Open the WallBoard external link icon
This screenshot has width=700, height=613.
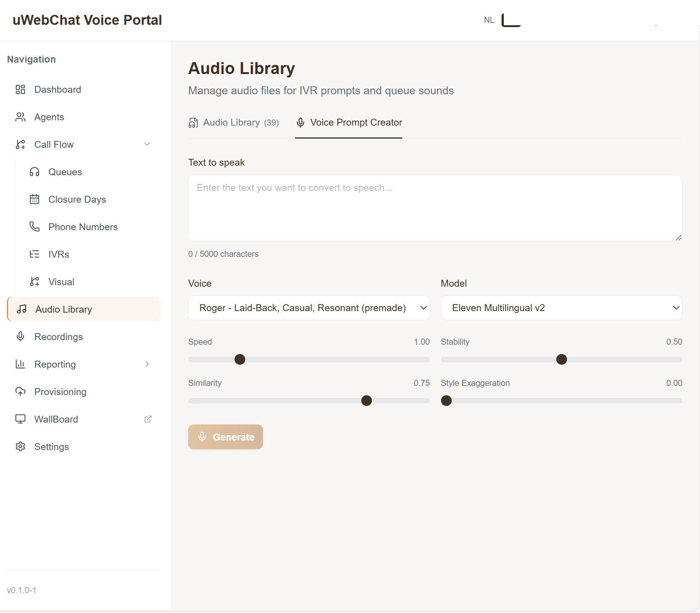pyautogui.click(x=148, y=419)
